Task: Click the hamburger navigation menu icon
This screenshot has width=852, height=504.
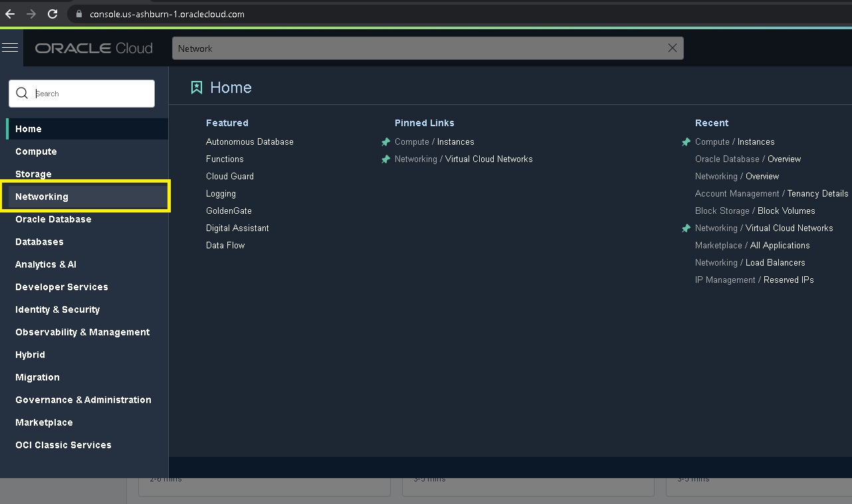Action: pos(10,47)
